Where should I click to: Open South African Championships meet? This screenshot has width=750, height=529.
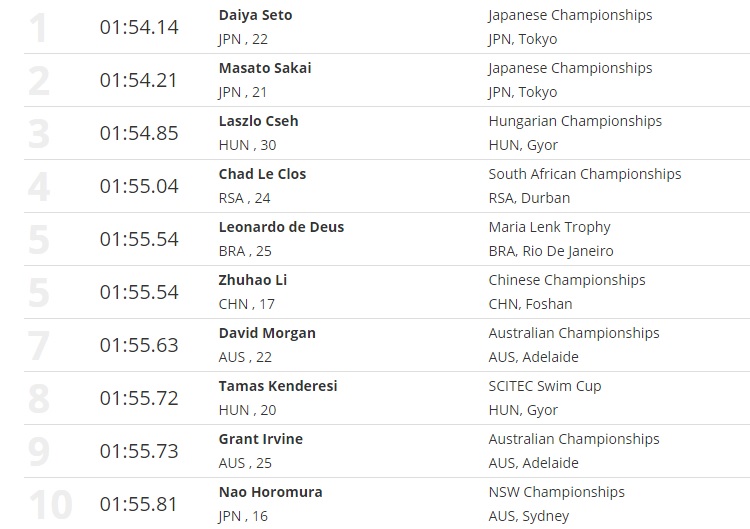click(584, 174)
